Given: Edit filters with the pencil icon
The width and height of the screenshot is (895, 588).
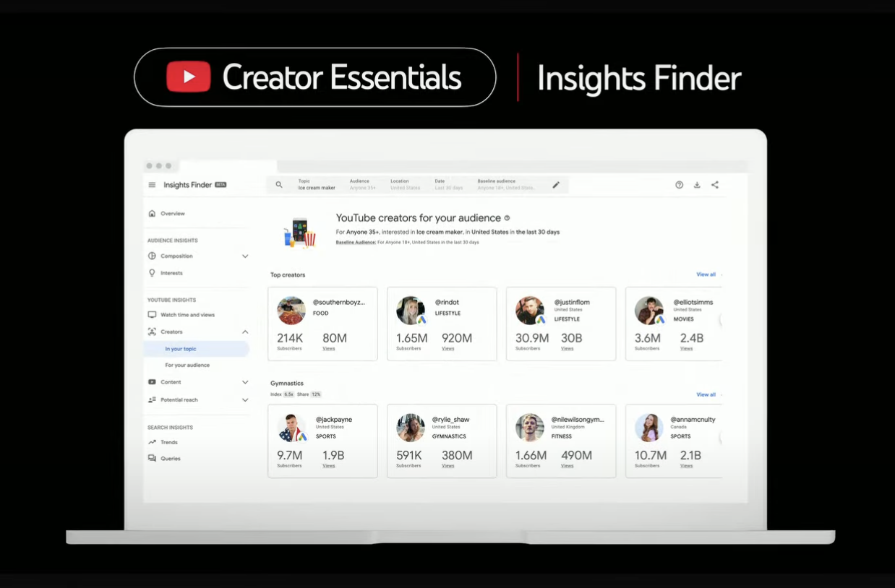Looking at the screenshot, I should [556, 185].
